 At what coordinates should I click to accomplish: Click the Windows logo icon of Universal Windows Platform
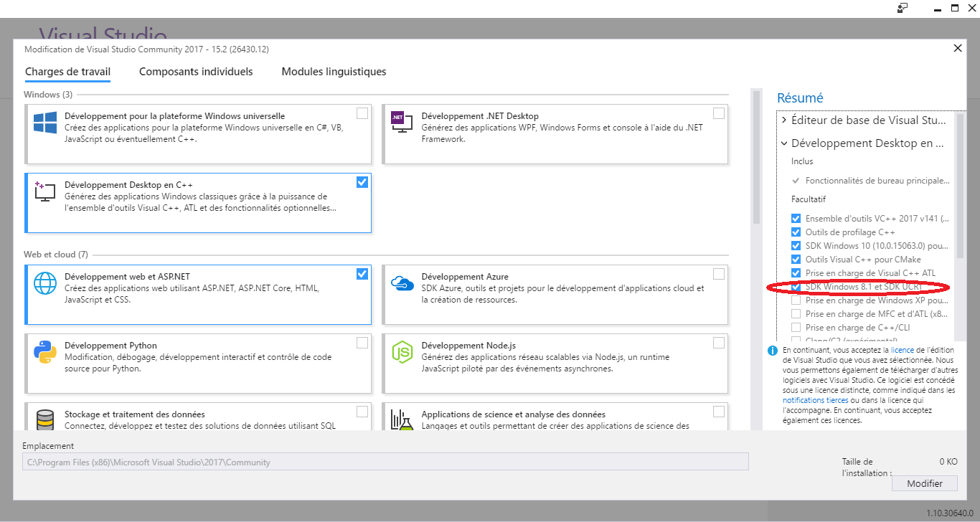[44, 123]
